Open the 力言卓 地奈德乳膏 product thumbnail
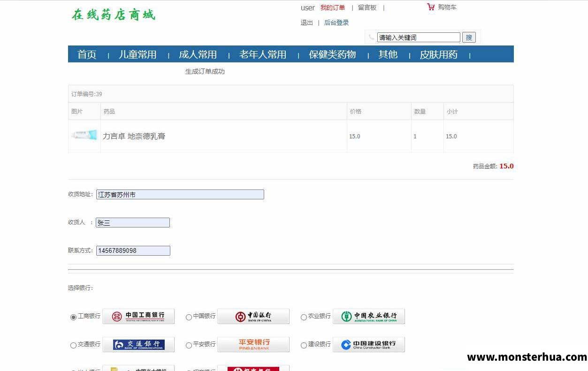588x371 pixels. coord(84,135)
